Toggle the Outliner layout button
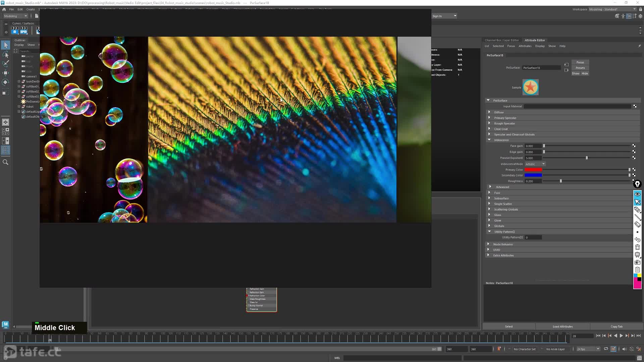644x362 pixels. (x=6, y=150)
